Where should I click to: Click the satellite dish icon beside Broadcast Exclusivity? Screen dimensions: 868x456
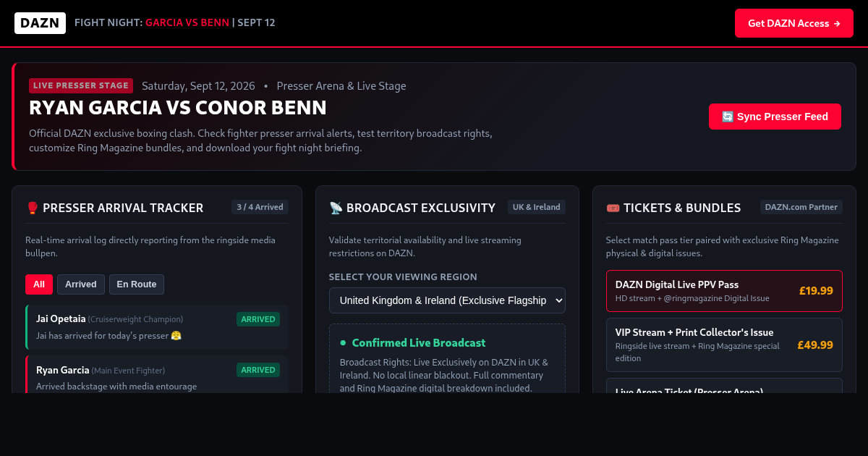[x=336, y=208]
